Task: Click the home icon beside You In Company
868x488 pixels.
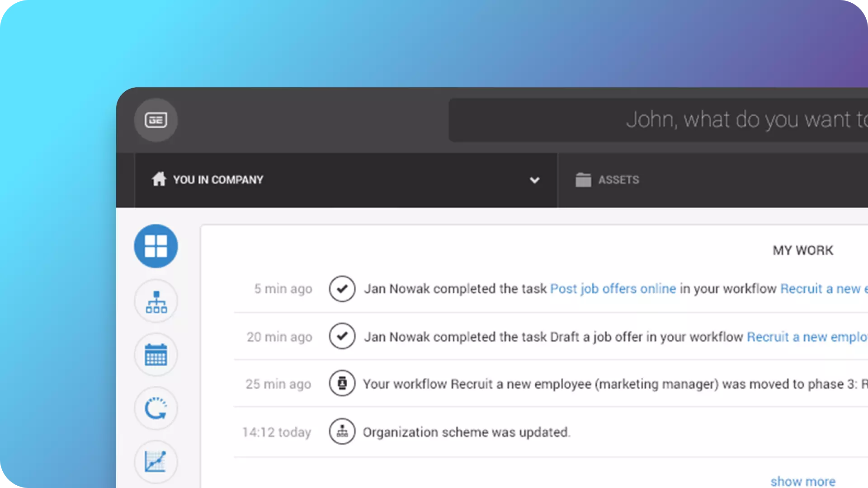Action: [159, 179]
